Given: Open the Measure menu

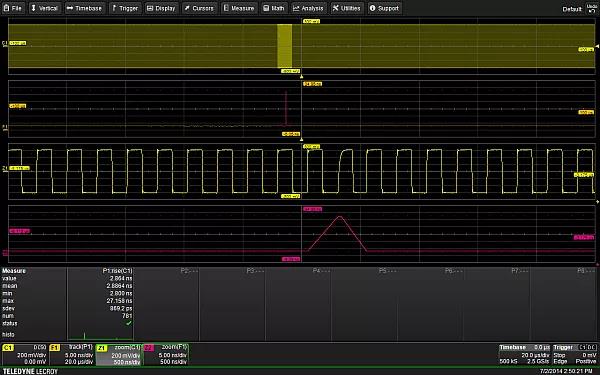Looking at the screenshot, I should (x=239, y=8).
